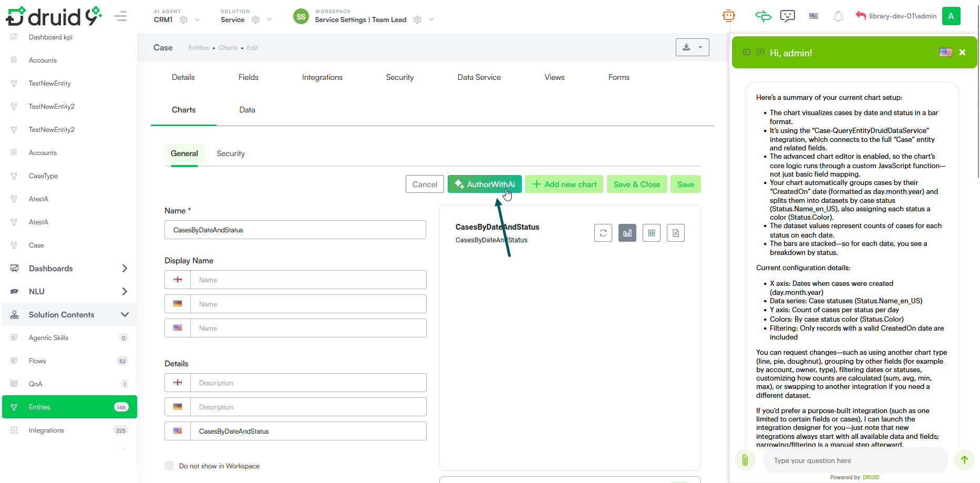Open Entities breadcrumb link
The height and width of the screenshot is (483, 980).
[x=199, y=48]
